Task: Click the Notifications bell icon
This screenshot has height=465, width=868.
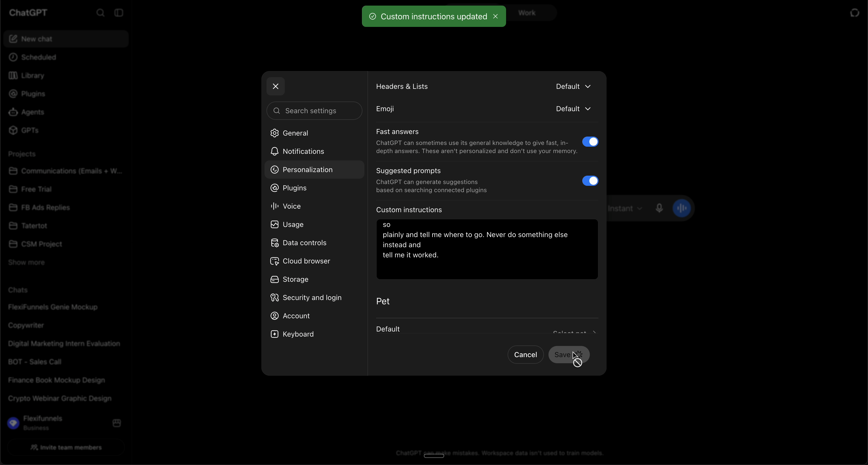Action: point(275,151)
